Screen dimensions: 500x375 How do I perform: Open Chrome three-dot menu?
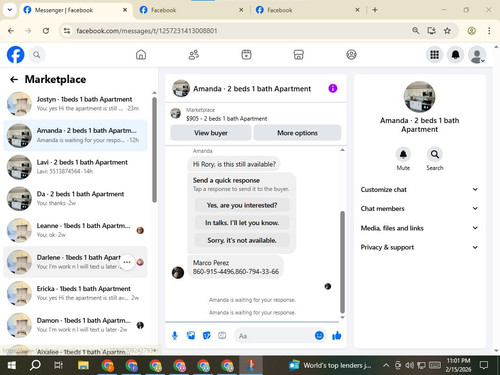[489, 31]
